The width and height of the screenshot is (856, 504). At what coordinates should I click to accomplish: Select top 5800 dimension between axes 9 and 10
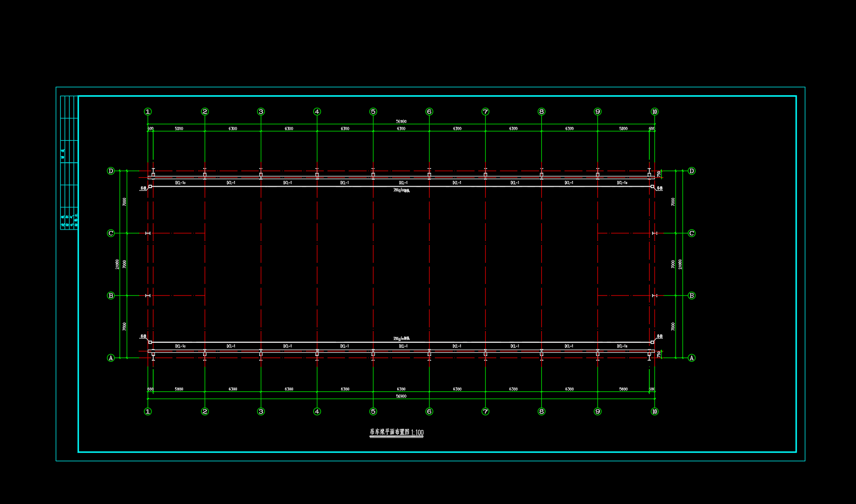tap(623, 129)
